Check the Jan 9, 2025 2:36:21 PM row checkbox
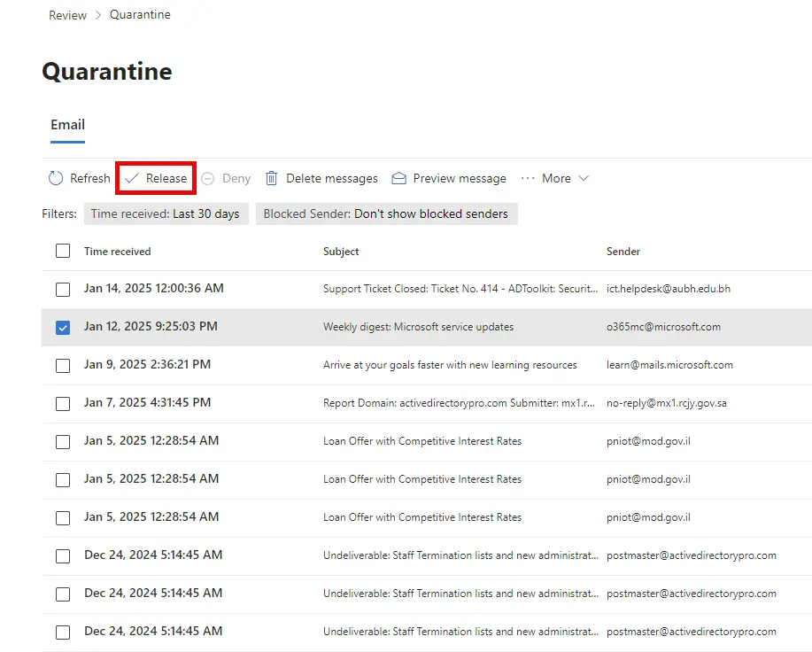This screenshot has width=812, height=652. (x=63, y=366)
